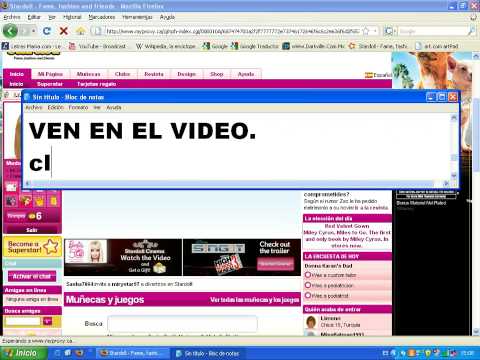Viewport: 480px width, 360px height.
Task: Click Notepad's horizontal scrollbar left arrow
Action: click(28, 183)
